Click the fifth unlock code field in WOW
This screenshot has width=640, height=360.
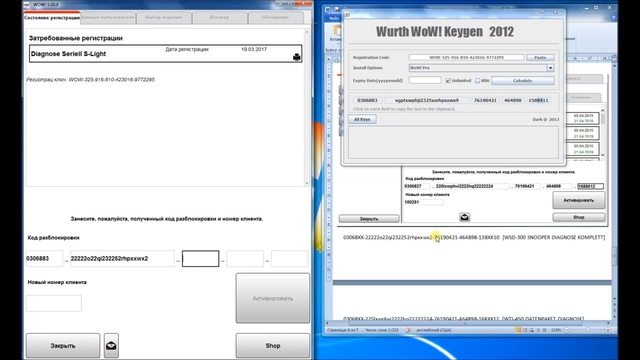289,259
